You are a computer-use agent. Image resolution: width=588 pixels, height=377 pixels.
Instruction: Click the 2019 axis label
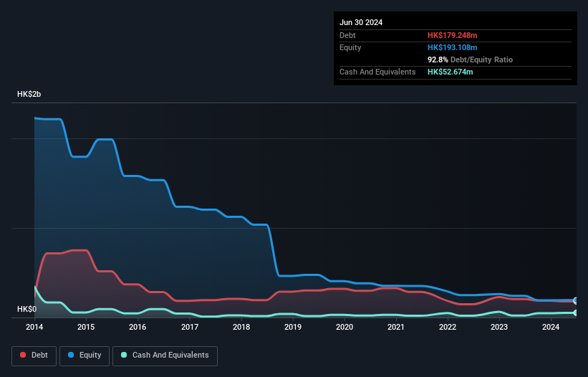pyautogui.click(x=293, y=327)
